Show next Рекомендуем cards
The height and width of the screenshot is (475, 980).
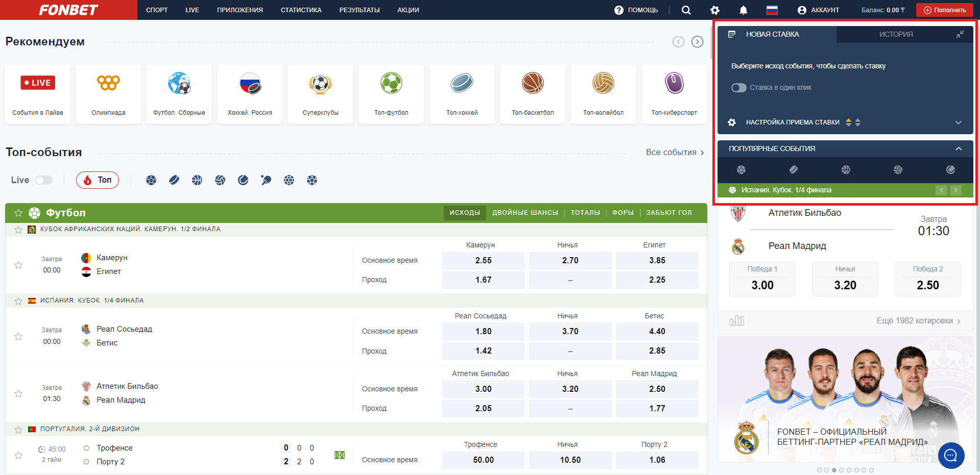[x=698, y=42]
